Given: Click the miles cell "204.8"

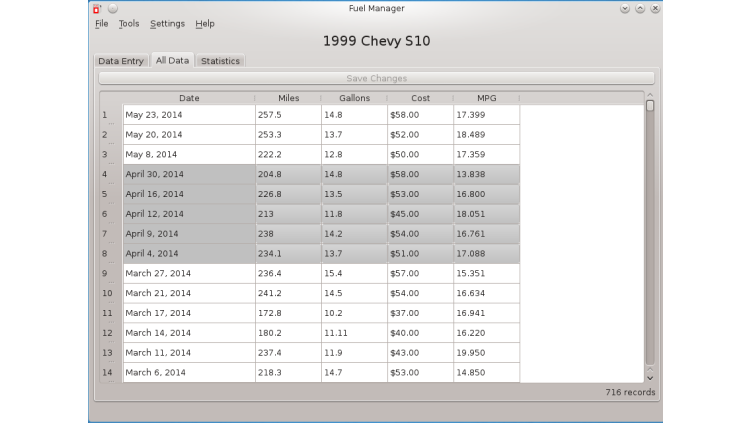Looking at the screenshot, I should pos(288,175).
